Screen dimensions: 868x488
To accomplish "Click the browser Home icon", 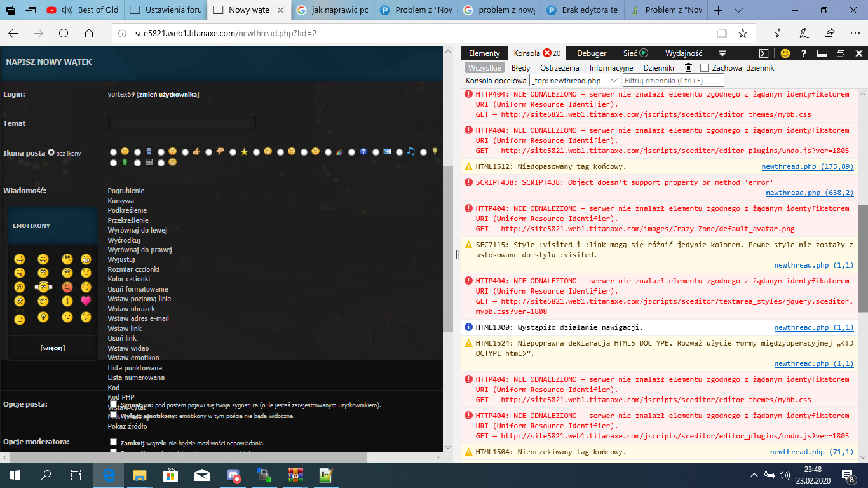I will tap(89, 34).
